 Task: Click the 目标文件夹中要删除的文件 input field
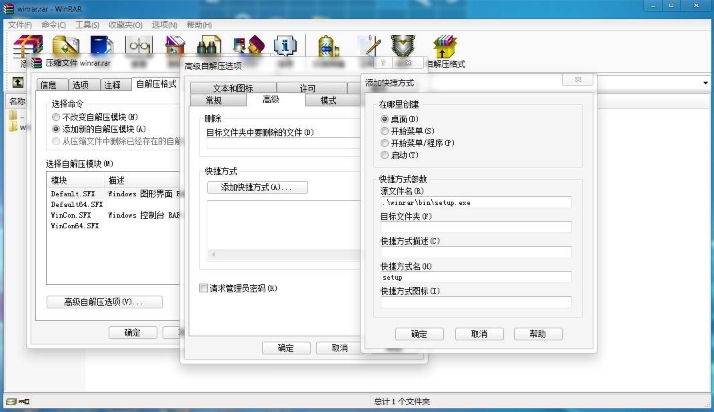pos(283,143)
